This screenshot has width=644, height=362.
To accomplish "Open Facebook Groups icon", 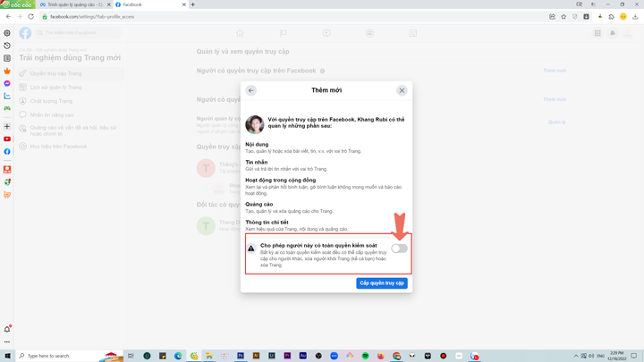I will [x=369, y=33].
